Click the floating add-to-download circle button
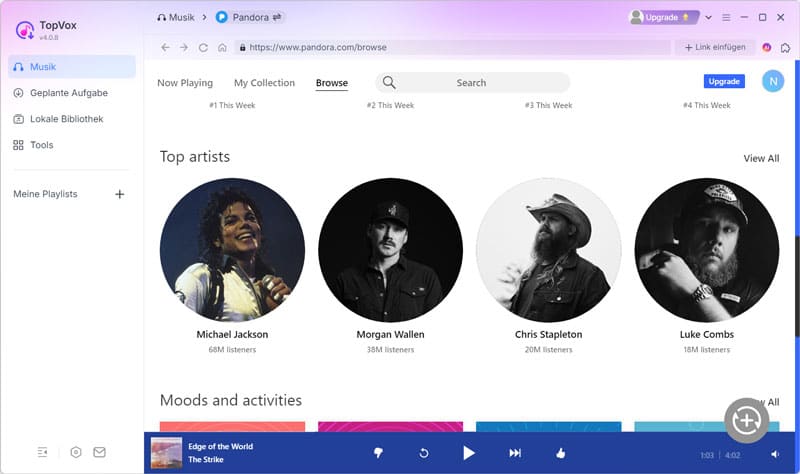Viewport: 800px width, 474px height. [746, 420]
